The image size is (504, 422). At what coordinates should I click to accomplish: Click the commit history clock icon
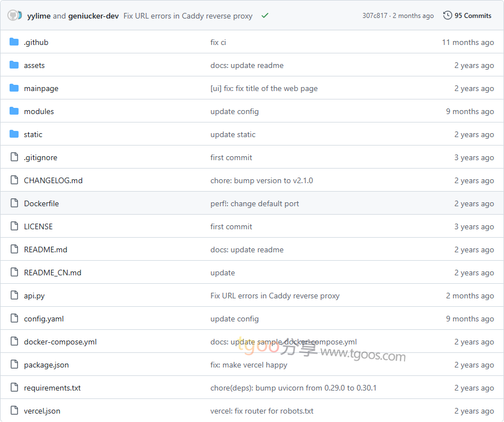pyautogui.click(x=448, y=15)
